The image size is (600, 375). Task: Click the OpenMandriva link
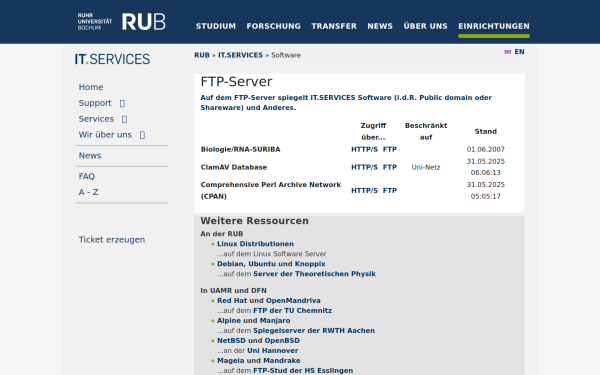(x=293, y=301)
